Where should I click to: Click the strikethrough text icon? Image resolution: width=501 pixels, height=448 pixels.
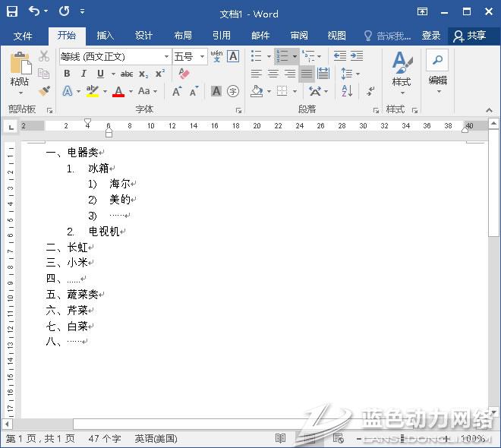(127, 74)
